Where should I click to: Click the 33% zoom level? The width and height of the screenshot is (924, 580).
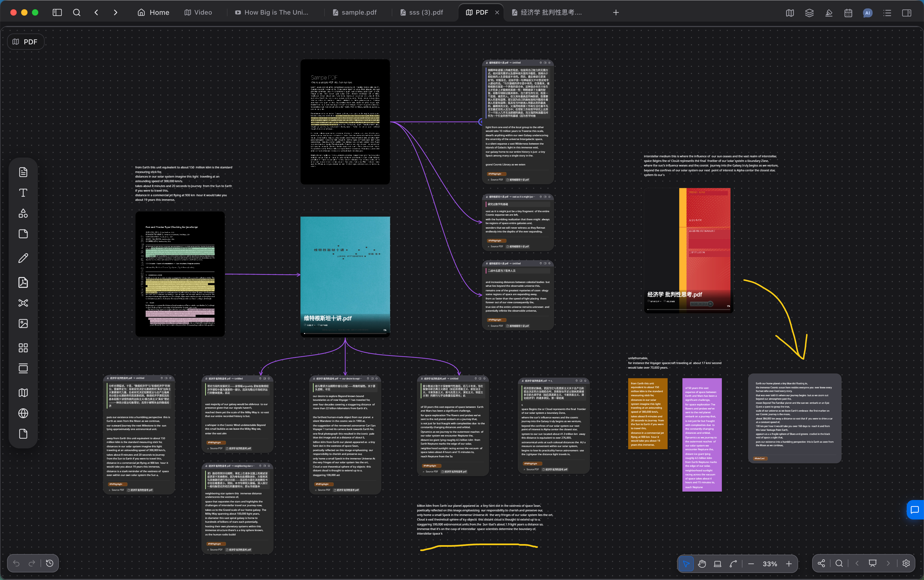[x=770, y=564]
